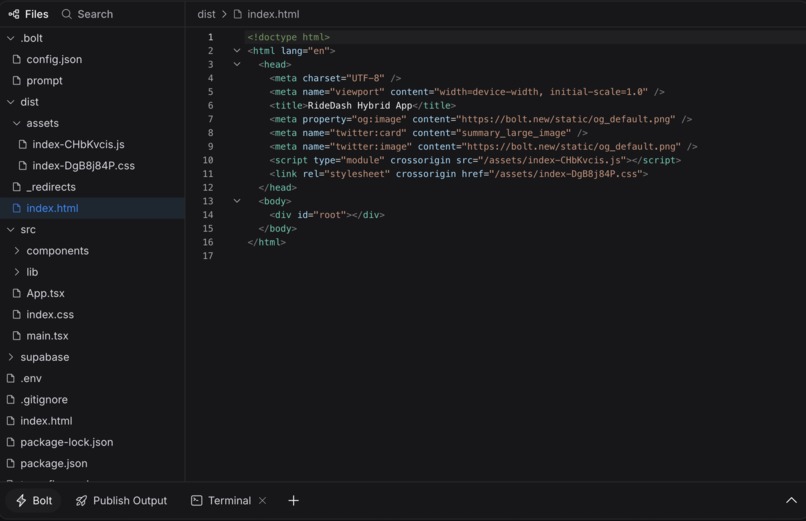The image size is (806, 521).
Task: Click meta charset UTF-8 line
Action: point(335,78)
